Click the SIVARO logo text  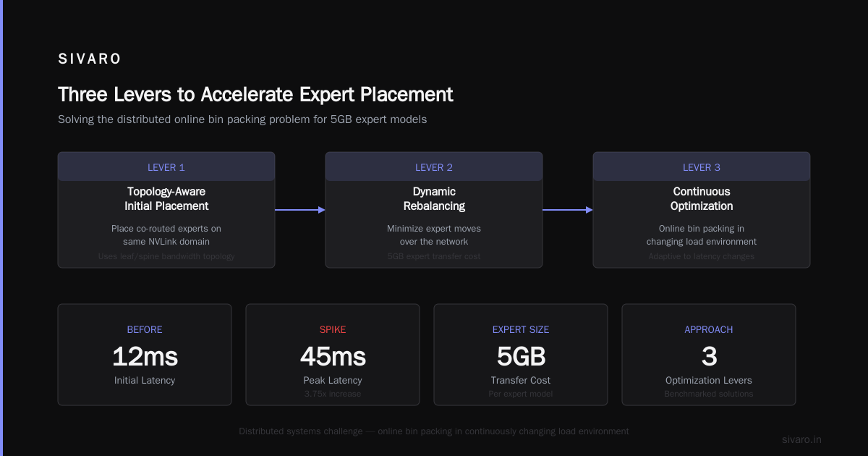coord(90,59)
